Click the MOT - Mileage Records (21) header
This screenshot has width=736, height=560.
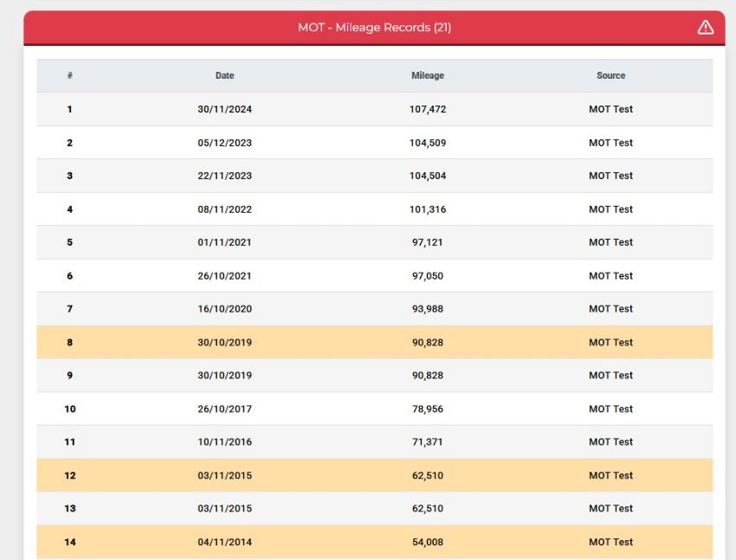tap(374, 27)
